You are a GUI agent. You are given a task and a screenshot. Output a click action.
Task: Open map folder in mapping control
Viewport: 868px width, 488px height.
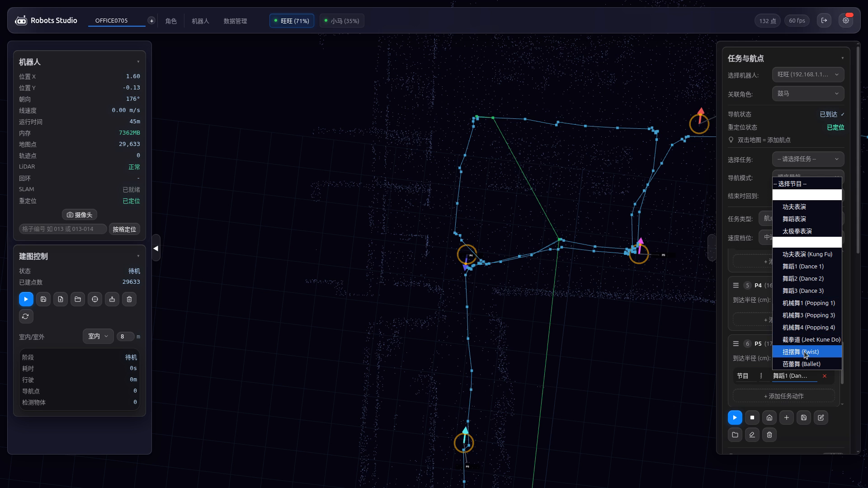tap(78, 299)
